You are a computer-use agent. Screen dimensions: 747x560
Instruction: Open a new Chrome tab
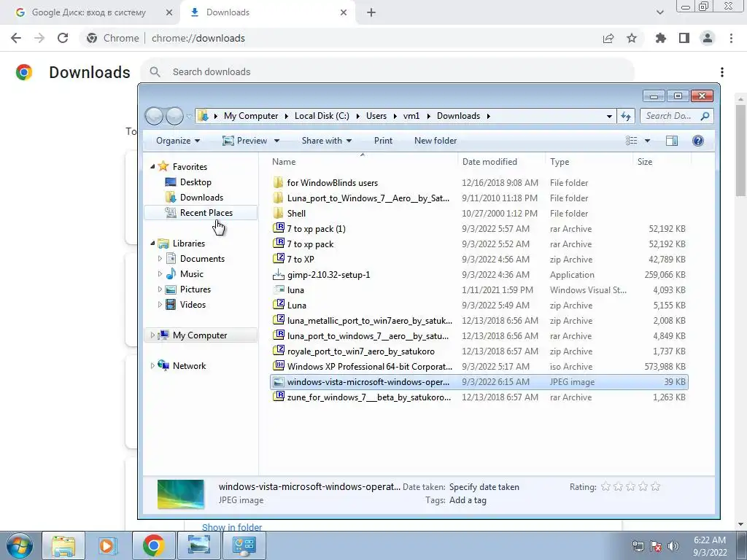tap(371, 12)
